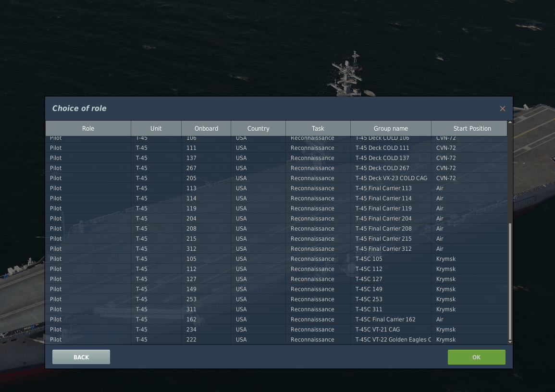Click onboard number 267

pyautogui.click(x=191, y=168)
